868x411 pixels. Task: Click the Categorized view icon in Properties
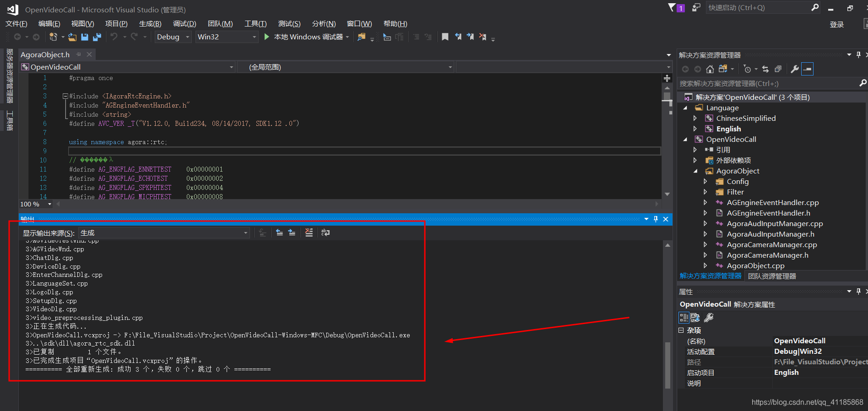[x=684, y=318]
